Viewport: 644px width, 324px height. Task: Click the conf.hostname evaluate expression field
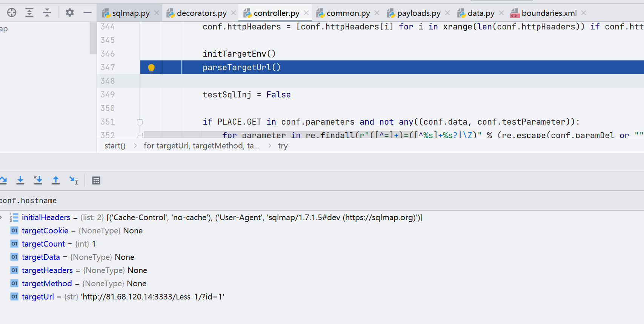(x=322, y=201)
